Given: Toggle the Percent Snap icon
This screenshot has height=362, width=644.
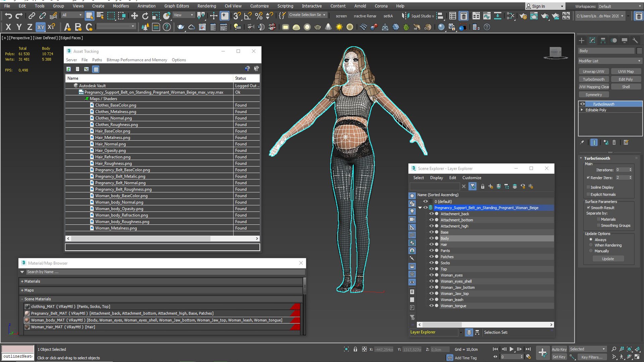Looking at the screenshot, I should (259, 15).
